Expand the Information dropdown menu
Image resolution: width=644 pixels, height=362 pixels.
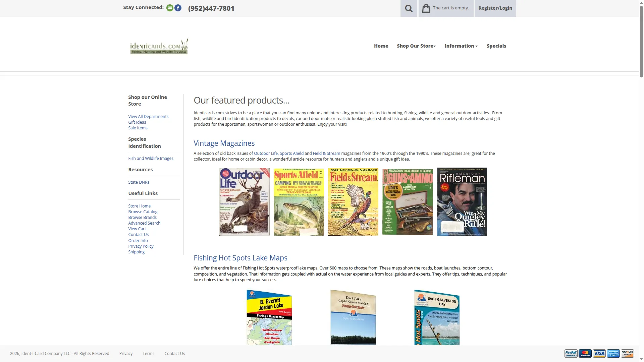click(x=461, y=46)
